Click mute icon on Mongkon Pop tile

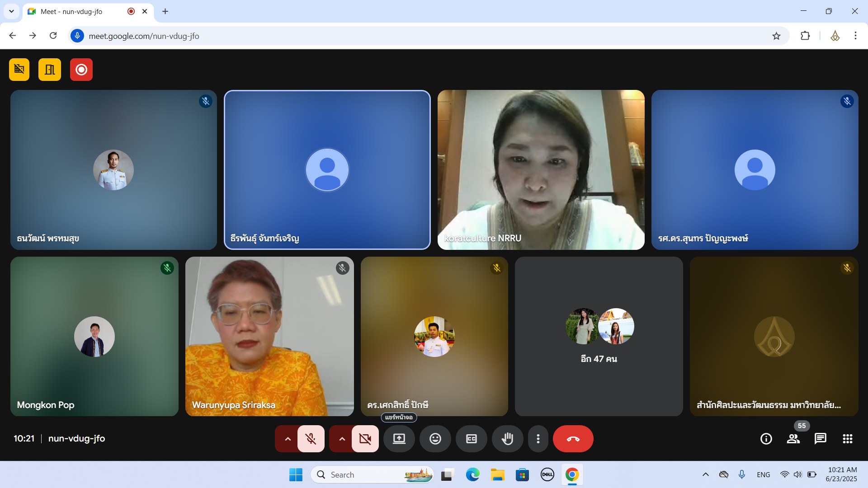[167, 268]
